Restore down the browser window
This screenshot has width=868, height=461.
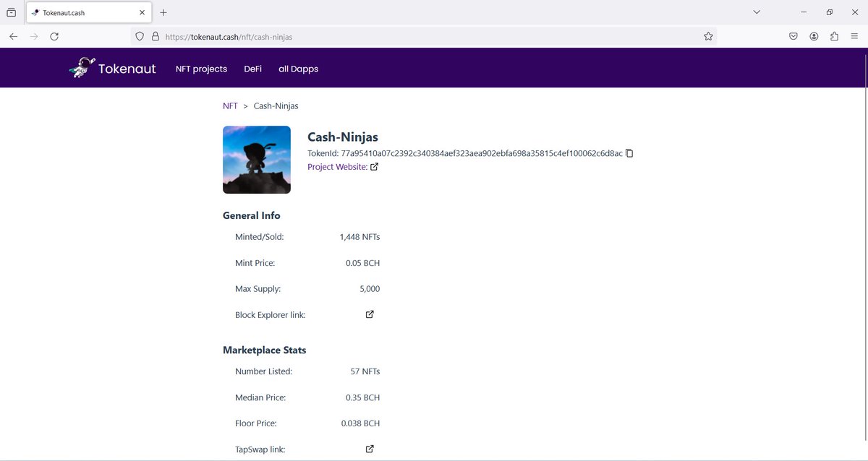(x=829, y=12)
